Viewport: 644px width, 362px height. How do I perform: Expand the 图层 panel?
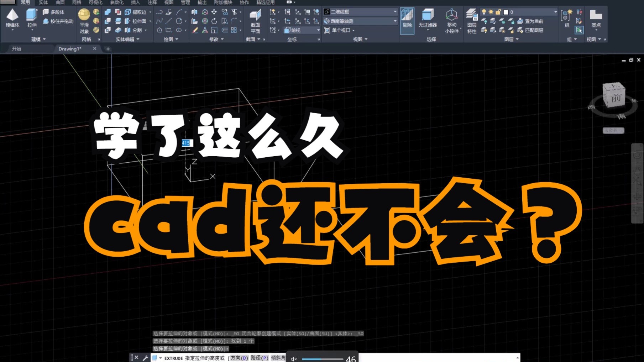click(511, 39)
